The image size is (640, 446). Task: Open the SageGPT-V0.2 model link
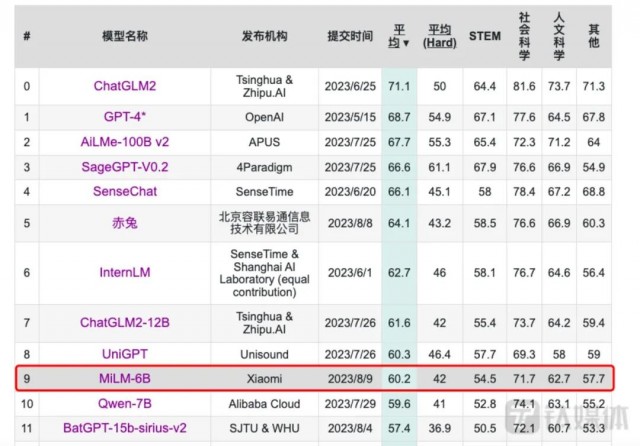[x=124, y=167]
